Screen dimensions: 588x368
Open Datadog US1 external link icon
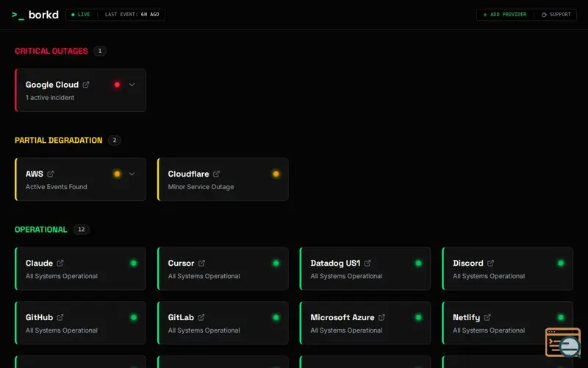(x=367, y=263)
